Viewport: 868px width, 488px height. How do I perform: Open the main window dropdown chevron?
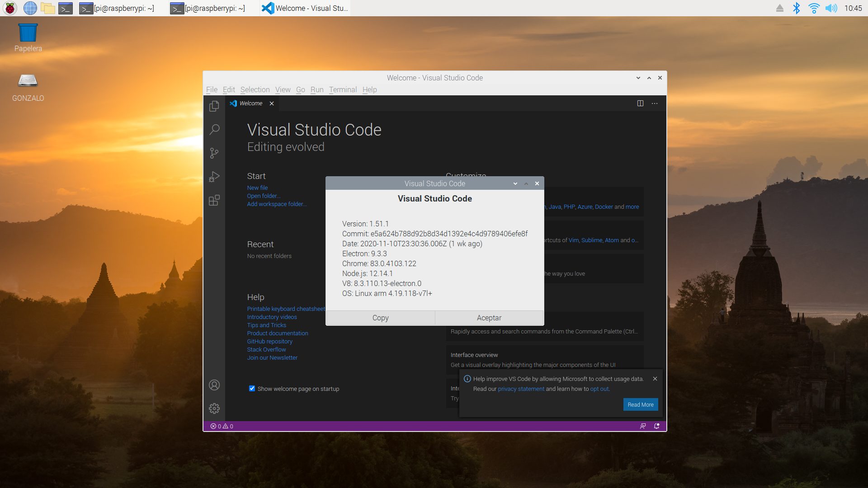tap(638, 78)
